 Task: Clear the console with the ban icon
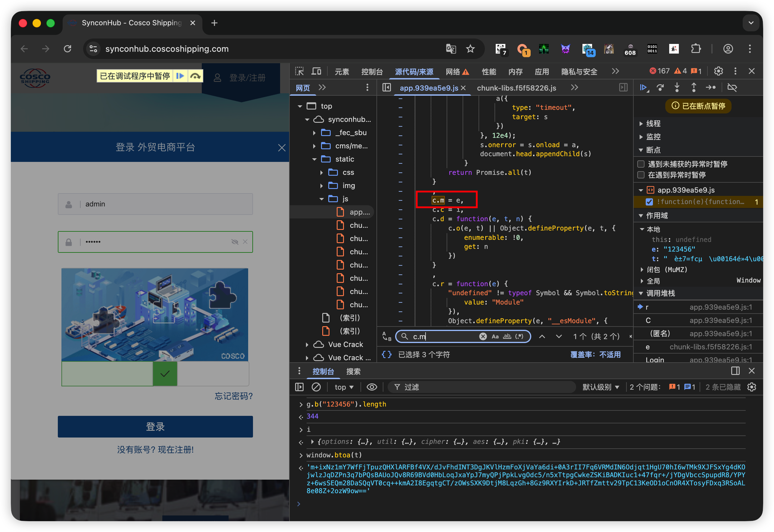tap(316, 387)
